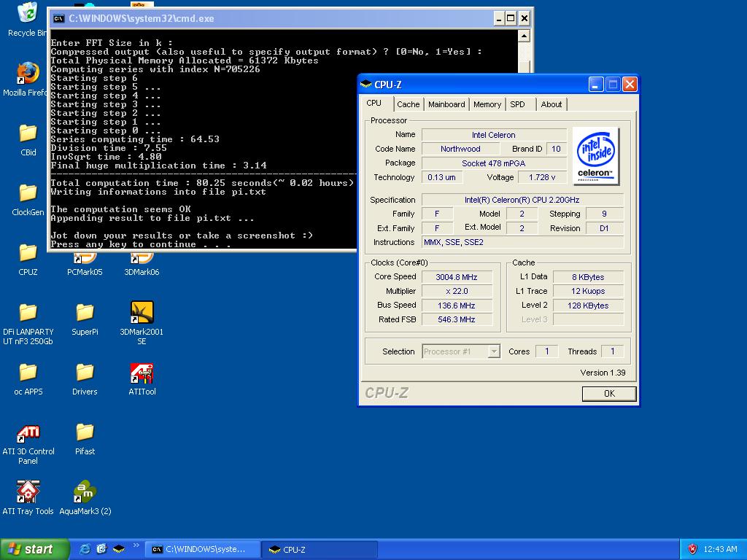Image resolution: width=747 pixels, height=560 pixels.
Task: Open the About tab in CPU-Z
Action: click(551, 104)
